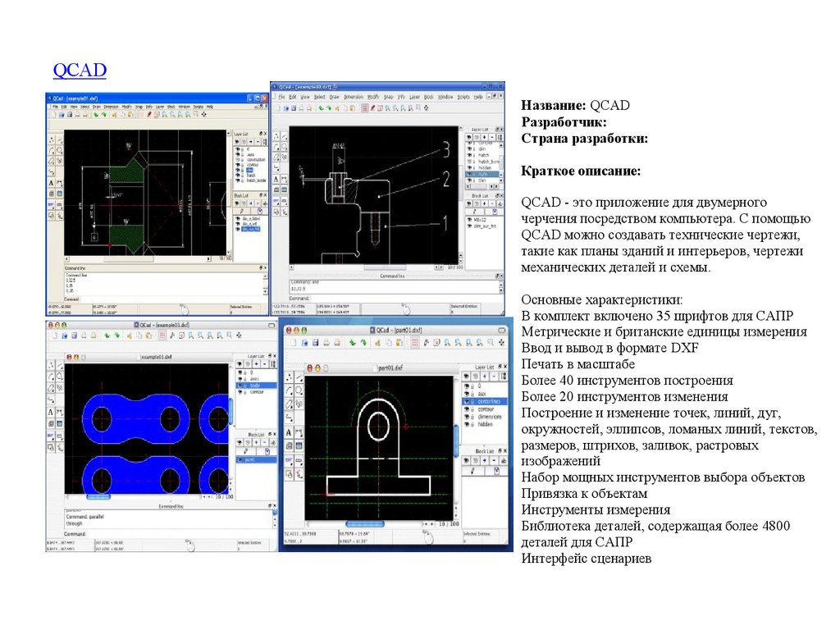Click the command history scroll-down arrow in example01.dxf window
Viewport: 840px width, 630px height.
point(265,291)
